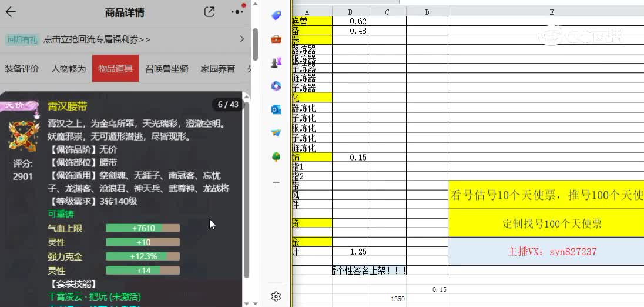Click the 【等级需求】3转140级 line

pos(92,201)
